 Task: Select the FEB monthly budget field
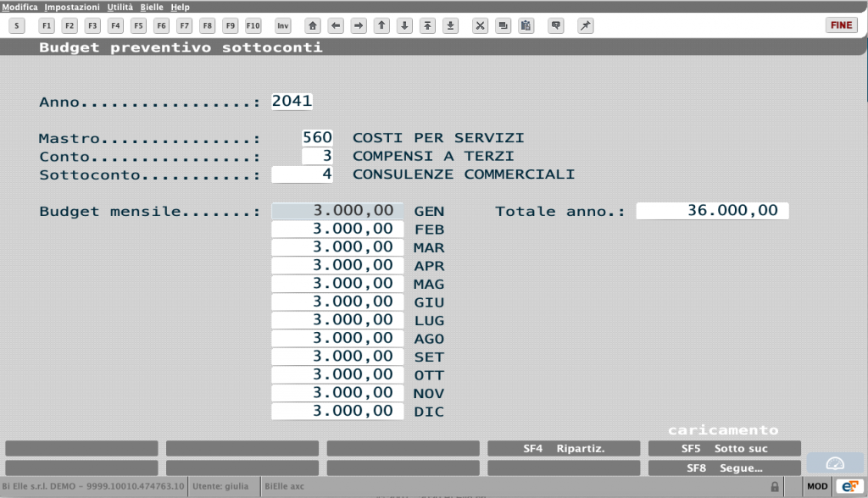click(337, 229)
